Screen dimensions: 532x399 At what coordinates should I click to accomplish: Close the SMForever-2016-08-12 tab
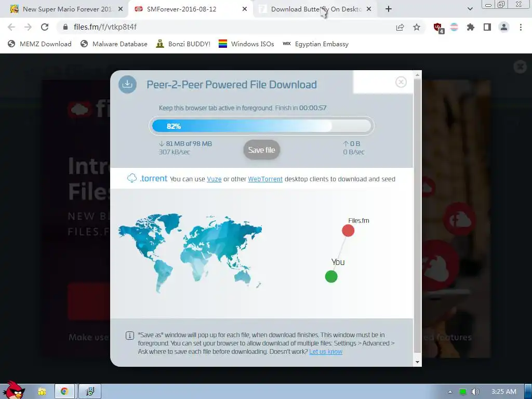[245, 9]
